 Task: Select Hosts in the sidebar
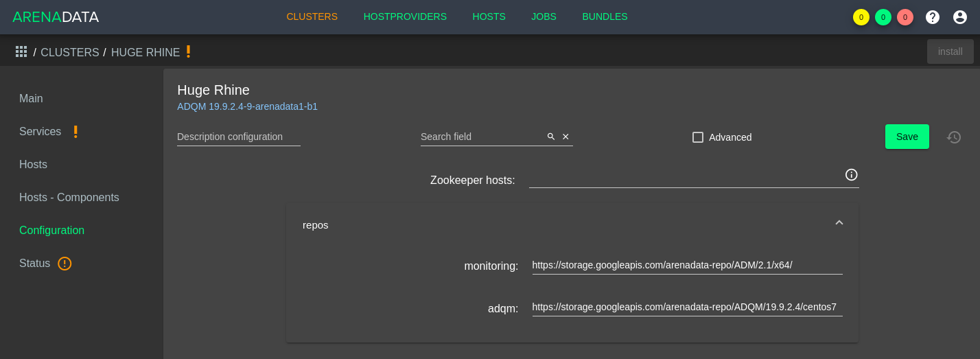34,165
